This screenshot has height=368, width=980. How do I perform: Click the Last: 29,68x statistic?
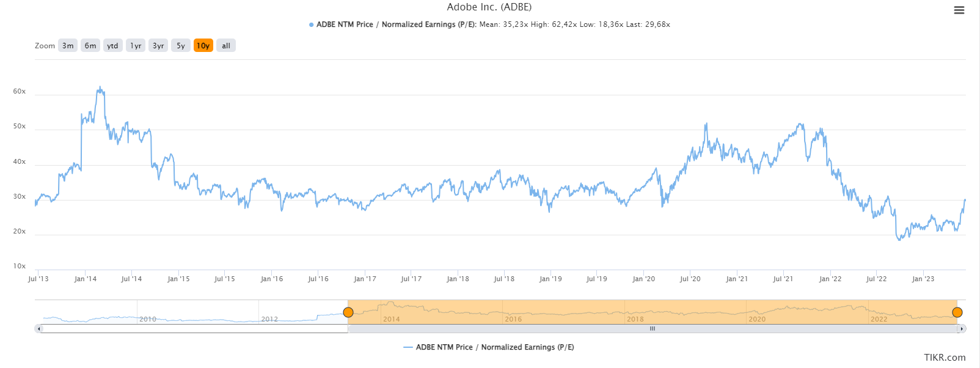coord(648,24)
